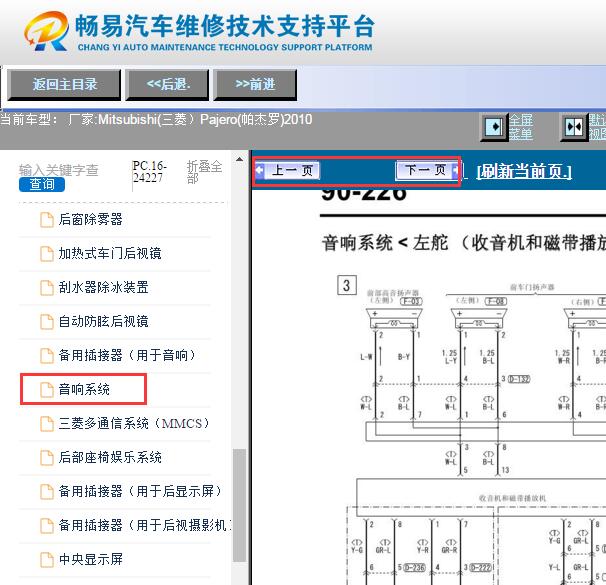Focus the keyword search input field
Image resolution: width=606 pixels, height=585 pixels.
(x=59, y=170)
